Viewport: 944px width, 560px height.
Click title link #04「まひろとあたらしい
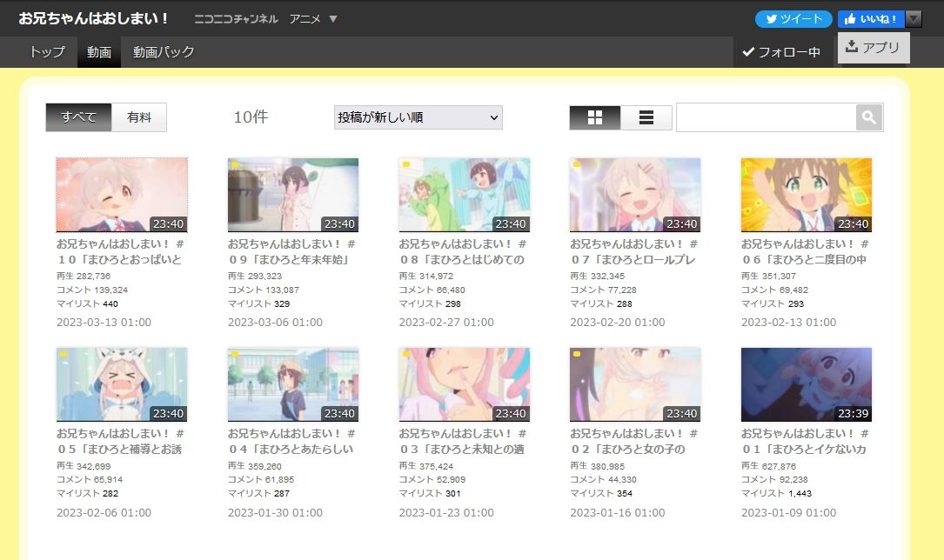click(x=291, y=442)
